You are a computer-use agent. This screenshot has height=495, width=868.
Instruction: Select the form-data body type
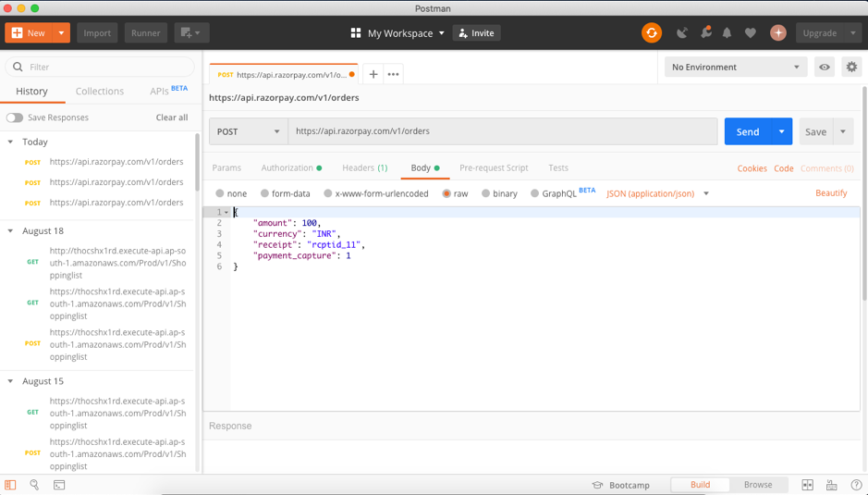pyautogui.click(x=264, y=193)
